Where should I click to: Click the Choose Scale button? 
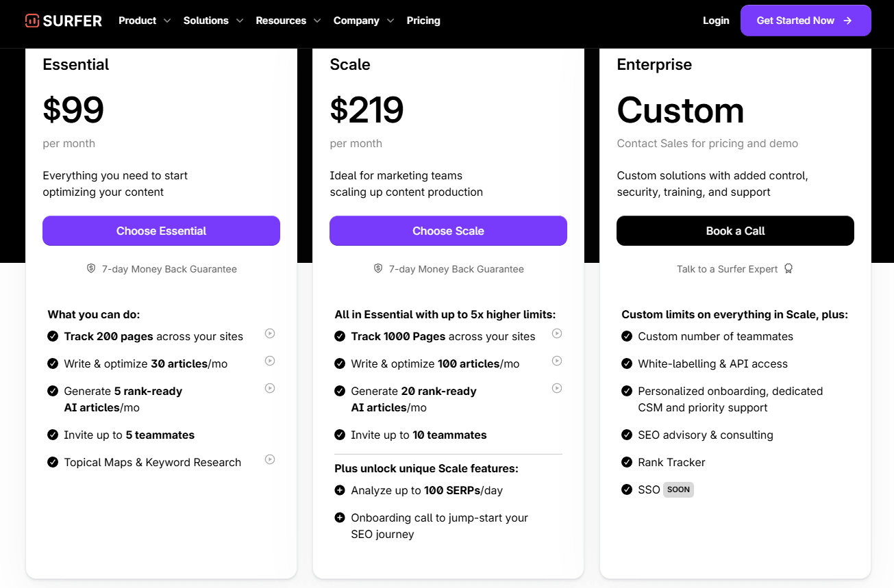tap(447, 231)
